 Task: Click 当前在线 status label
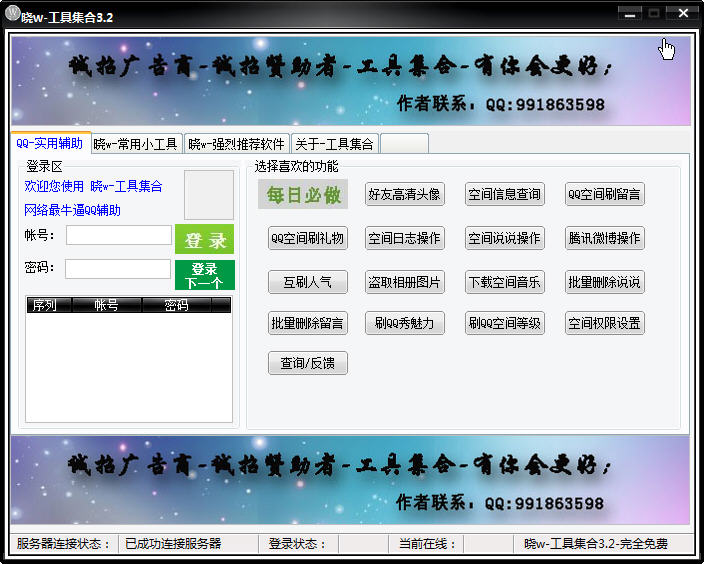click(427, 544)
